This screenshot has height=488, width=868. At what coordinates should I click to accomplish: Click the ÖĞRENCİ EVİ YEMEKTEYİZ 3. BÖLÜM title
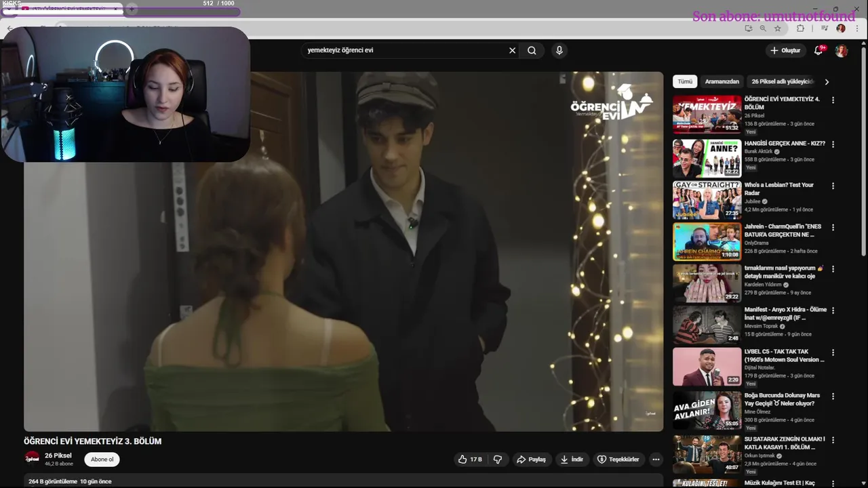tap(92, 441)
